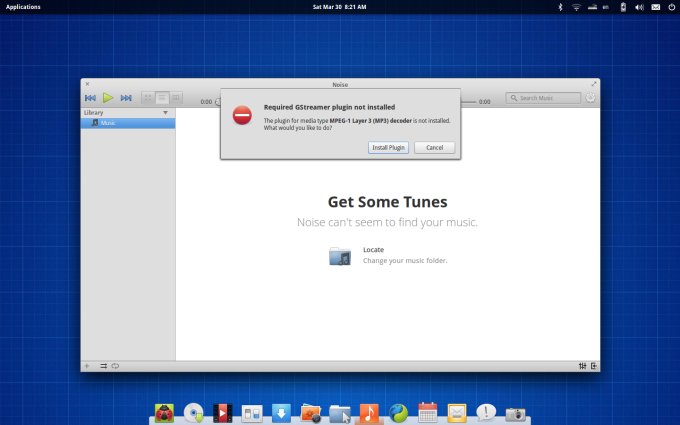Viewport: 680px width, 425px height.
Task: Start playback with the green play button
Action: 108,98
